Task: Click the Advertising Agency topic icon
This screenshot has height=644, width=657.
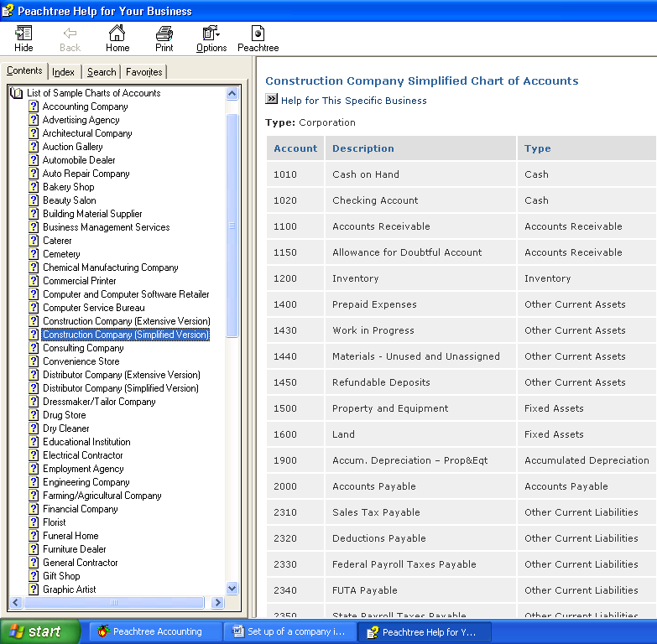Action: coord(34,120)
